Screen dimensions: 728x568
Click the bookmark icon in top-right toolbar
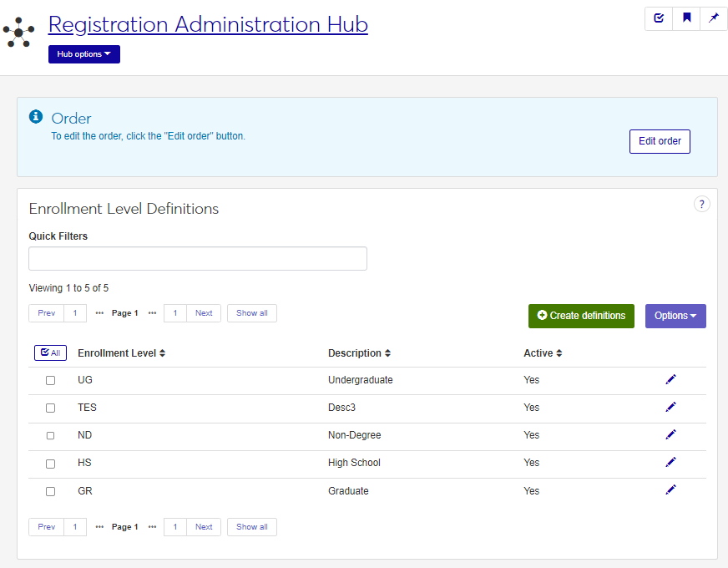(686, 18)
